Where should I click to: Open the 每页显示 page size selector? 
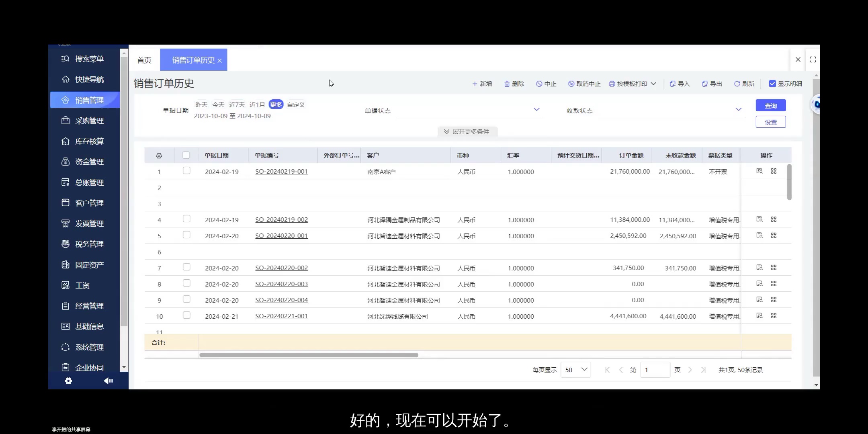coord(575,369)
